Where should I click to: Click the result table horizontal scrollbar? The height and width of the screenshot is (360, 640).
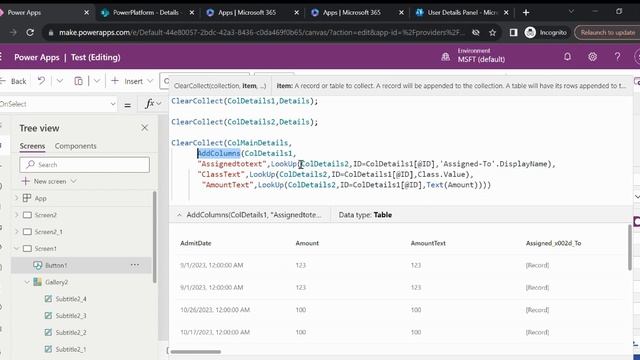pos(196,351)
